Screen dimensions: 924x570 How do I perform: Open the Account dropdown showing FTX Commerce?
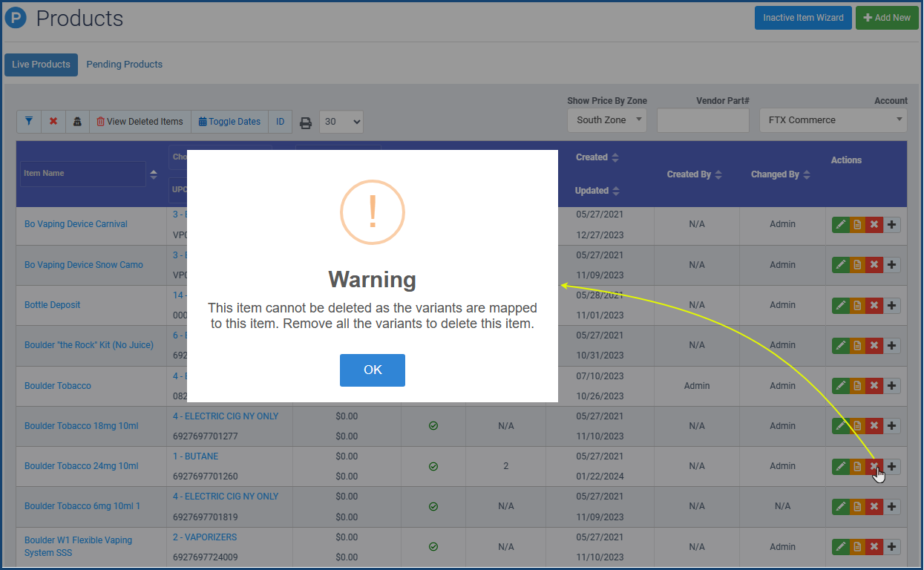833,120
